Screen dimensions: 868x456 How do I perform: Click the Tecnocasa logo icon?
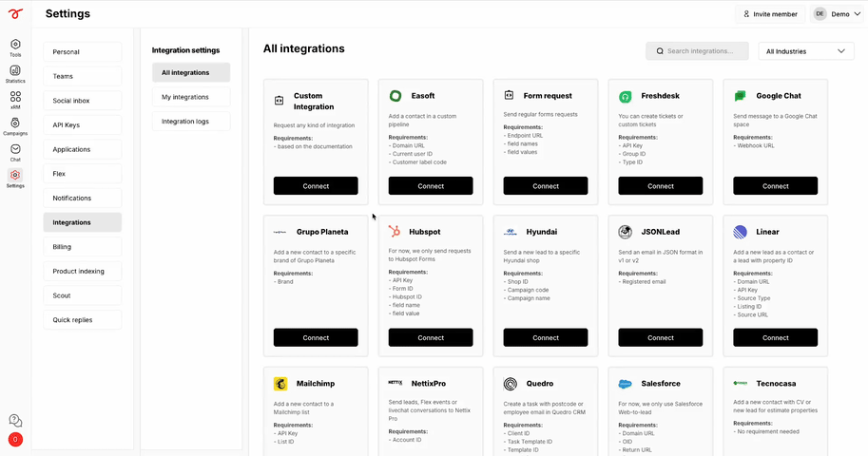click(x=740, y=383)
